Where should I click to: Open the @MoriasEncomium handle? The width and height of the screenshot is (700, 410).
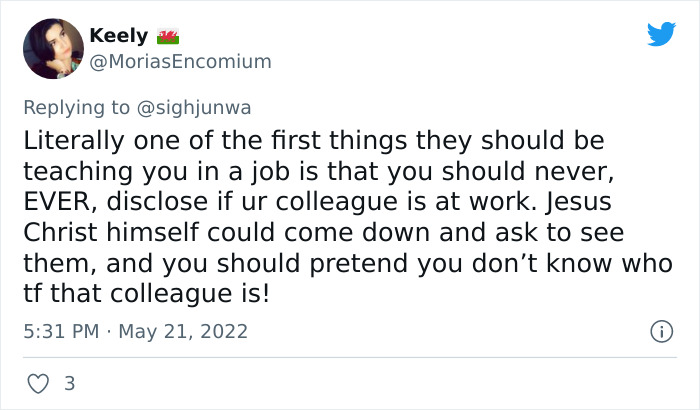pos(180,61)
